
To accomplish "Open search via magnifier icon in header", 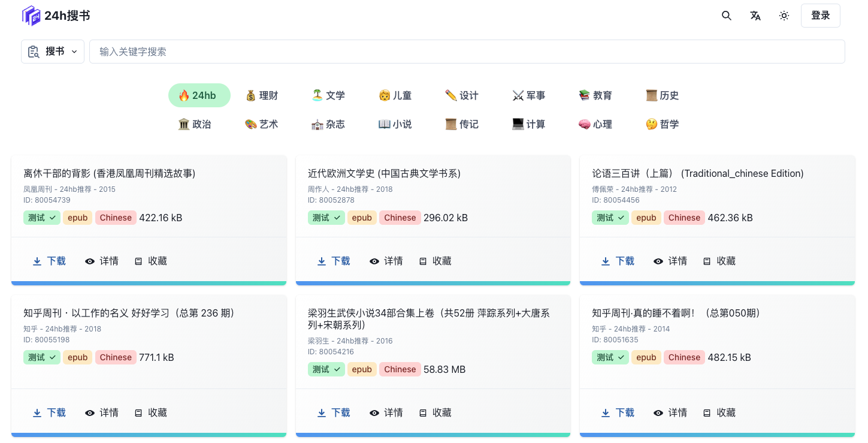I will point(727,16).
